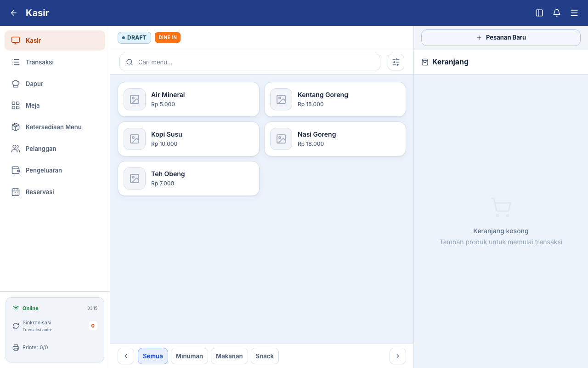Click the back arrow beside Kasir title

coord(14,13)
